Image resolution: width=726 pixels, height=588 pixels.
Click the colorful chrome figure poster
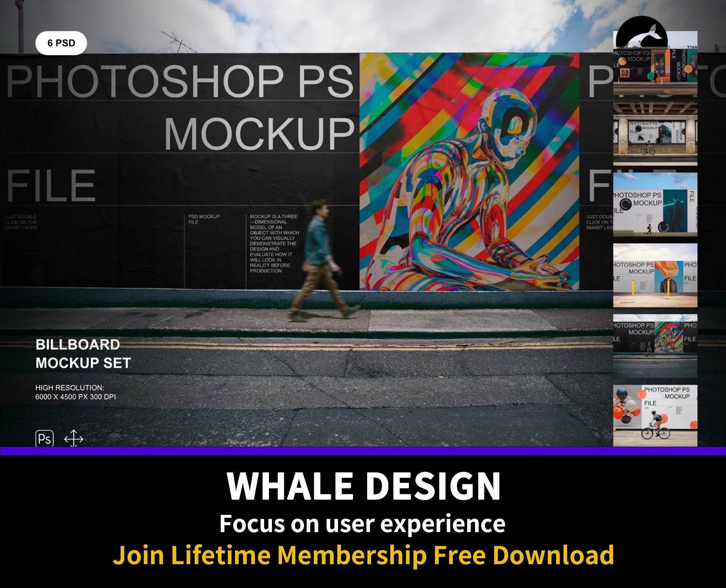(x=469, y=172)
